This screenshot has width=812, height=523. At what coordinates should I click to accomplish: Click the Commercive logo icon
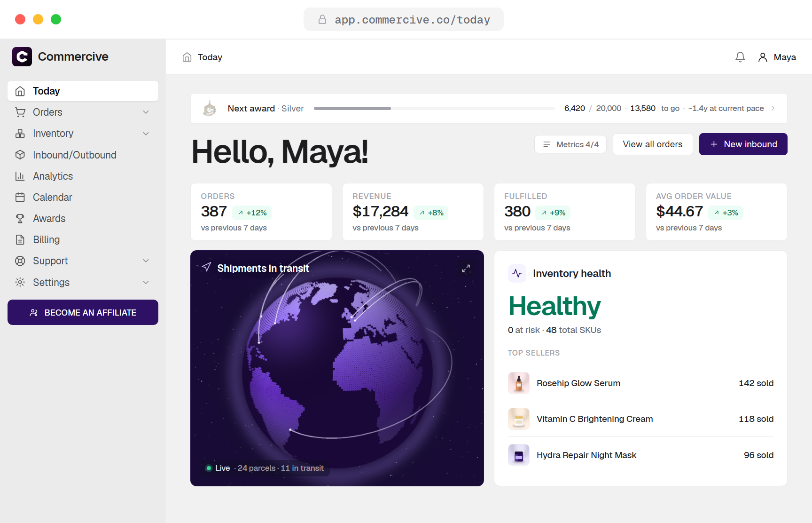(22, 56)
